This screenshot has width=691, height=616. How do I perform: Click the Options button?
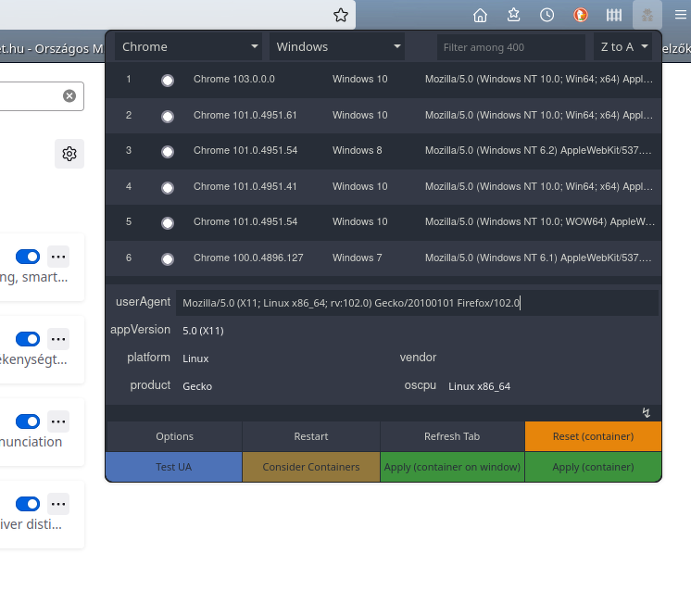click(174, 436)
